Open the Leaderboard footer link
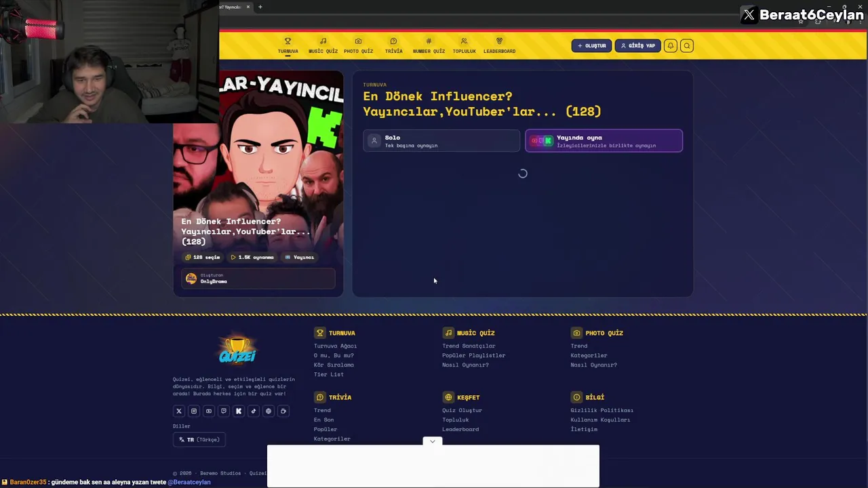The height and width of the screenshot is (488, 868). 460,429
